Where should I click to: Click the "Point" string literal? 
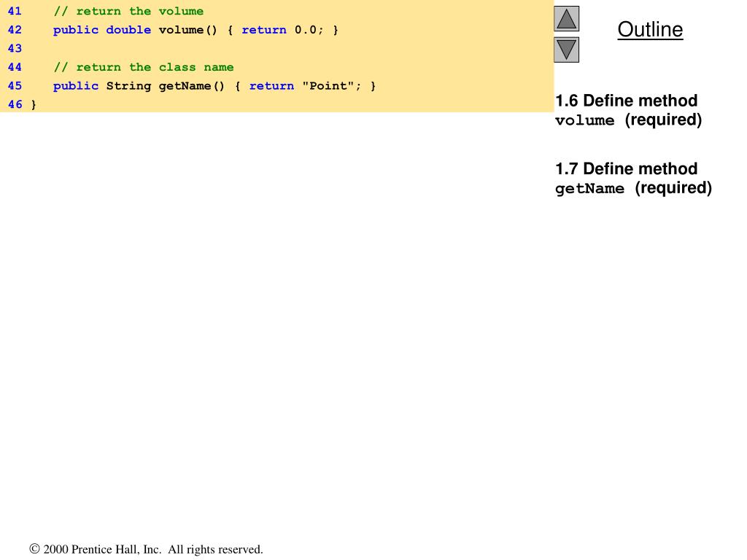328,86
